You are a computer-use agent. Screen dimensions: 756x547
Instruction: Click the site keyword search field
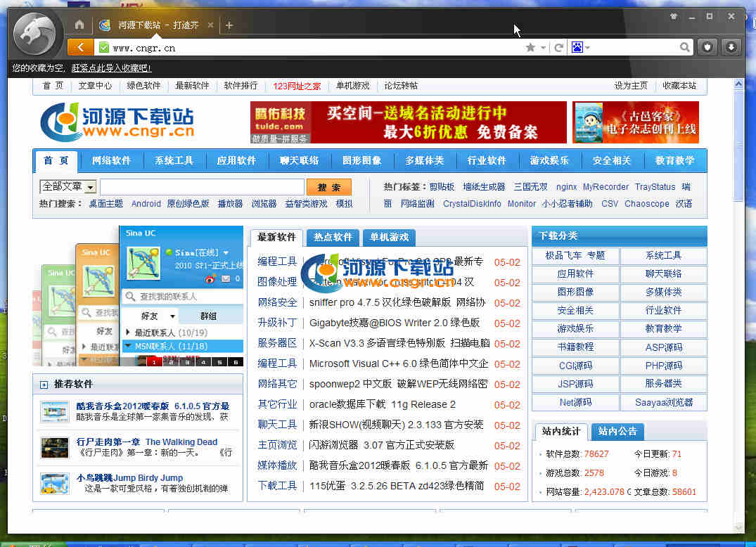pyautogui.click(x=202, y=187)
